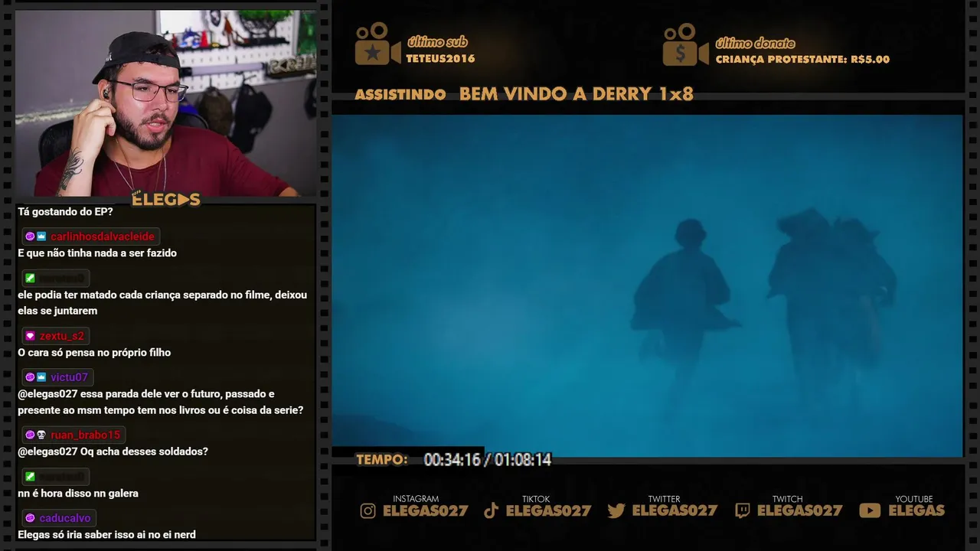980x551 pixels.
Task: Click purple subscriber badge beside victu07
Action: (30, 377)
